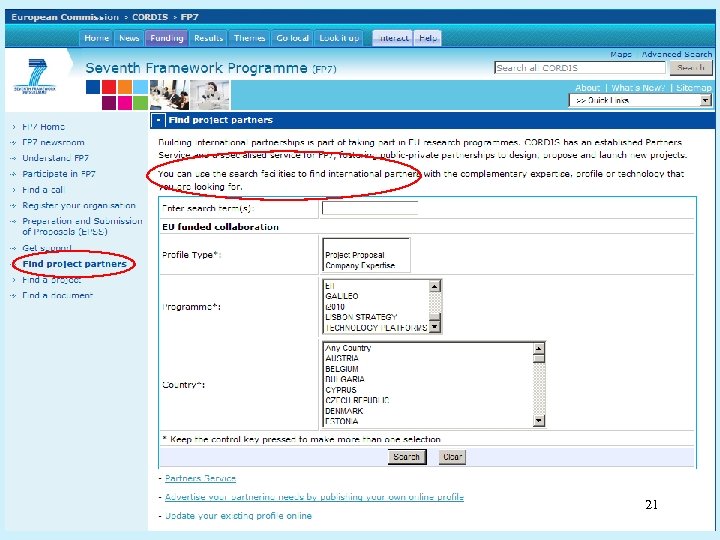The width and height of the screenshot is (720, 540).
Task: Click the Maps link
Action: [x=621, y=54]
